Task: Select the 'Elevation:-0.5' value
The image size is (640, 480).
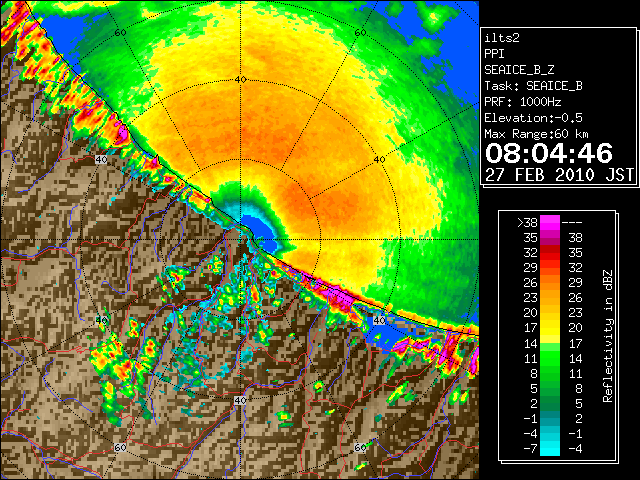Action: pos(533,118)
